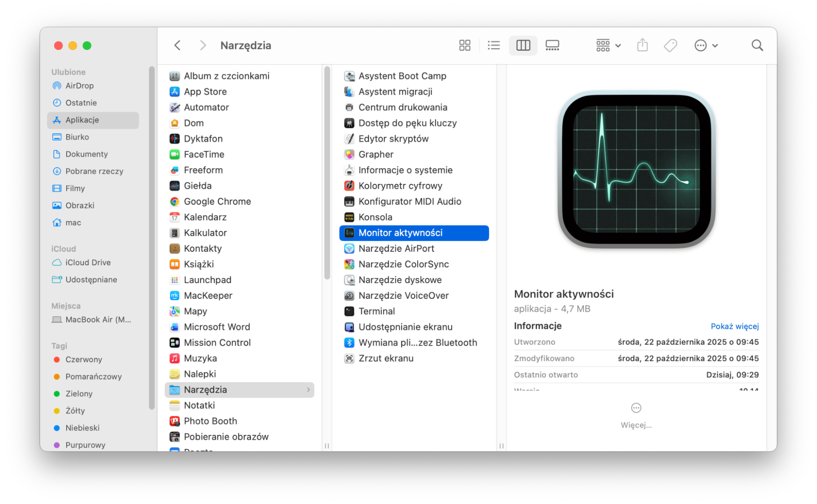This screenshot has height=504, width=817.
Task: Select Asystent Boot Camp entry
Action: (x=414, y=76)
